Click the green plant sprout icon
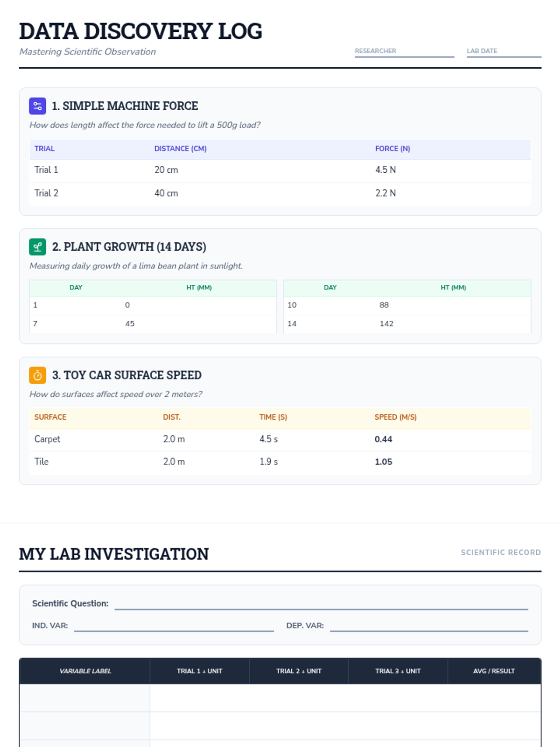The height and width of the screenshot is (747, 560). 37,247
